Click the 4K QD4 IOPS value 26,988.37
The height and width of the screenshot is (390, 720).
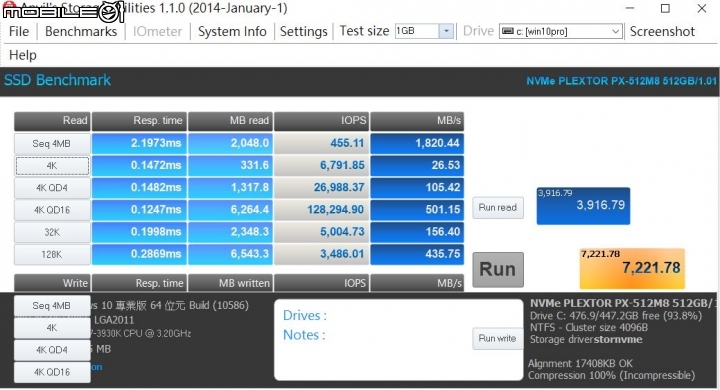pyautogui.click(x=321, y=187)
